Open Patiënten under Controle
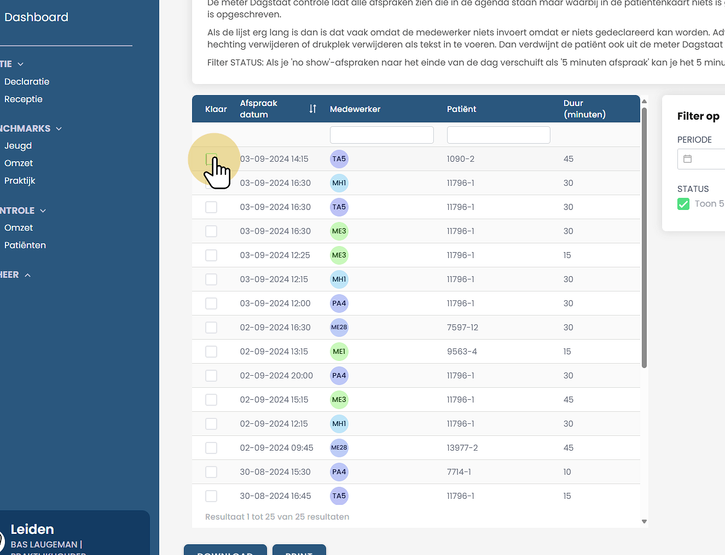Screen dimensions: 725x555 pyautogui.click(x=25, y=245)
